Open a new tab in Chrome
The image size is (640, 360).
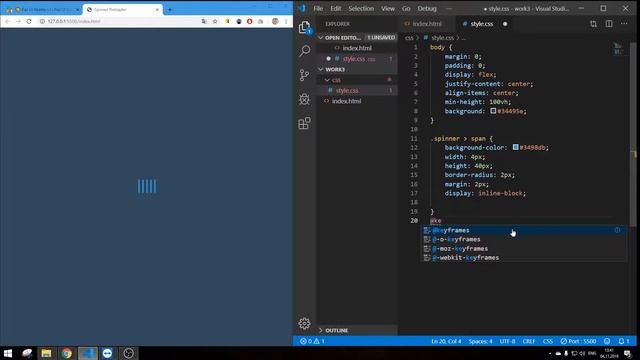point(170,9)
